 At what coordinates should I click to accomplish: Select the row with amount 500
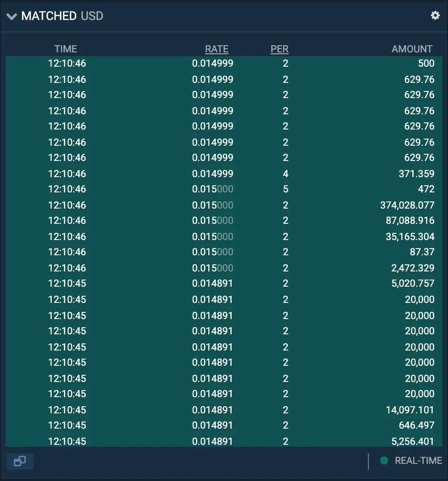224,63
